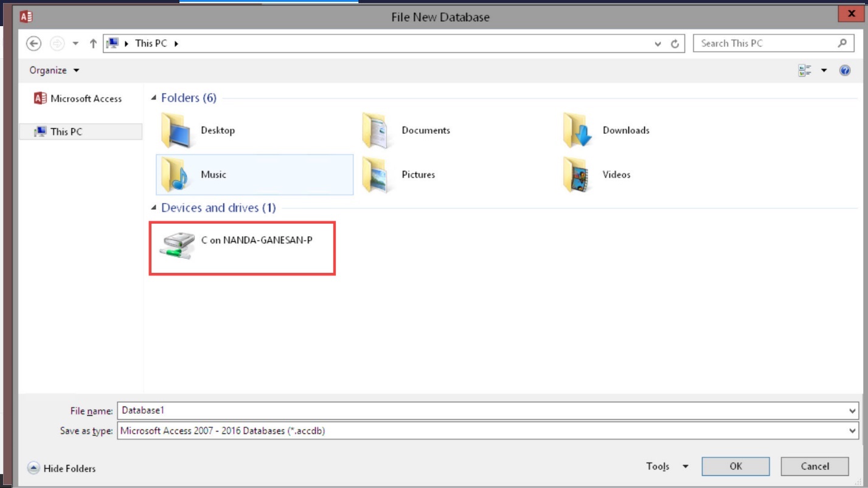The width and height of the screenshot is (868, 488).
Task: Collapse the Devices and drives group
Action: click(154, 208)
